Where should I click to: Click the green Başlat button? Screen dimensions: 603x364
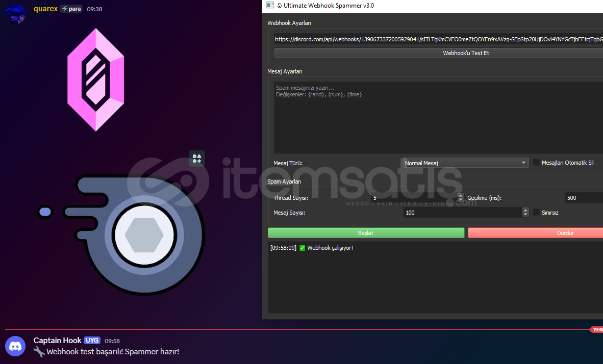[x=366, y=233]
